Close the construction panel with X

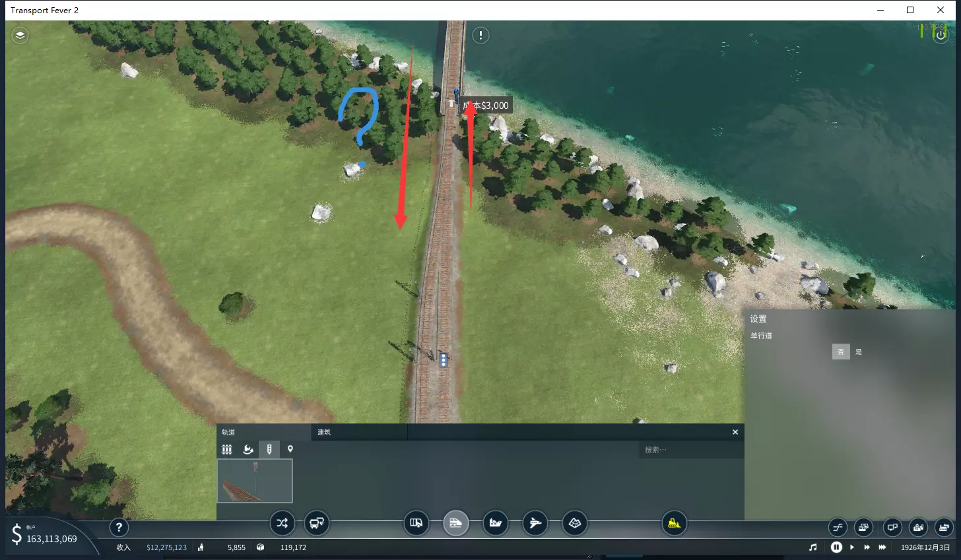pos(735,432)
